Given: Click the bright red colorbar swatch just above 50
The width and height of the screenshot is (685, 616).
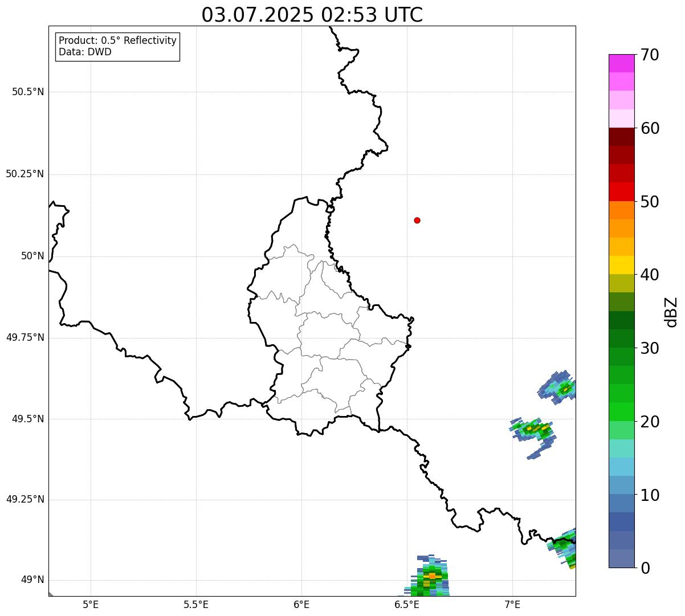Looking at the screenshot, I should point(621,191).
